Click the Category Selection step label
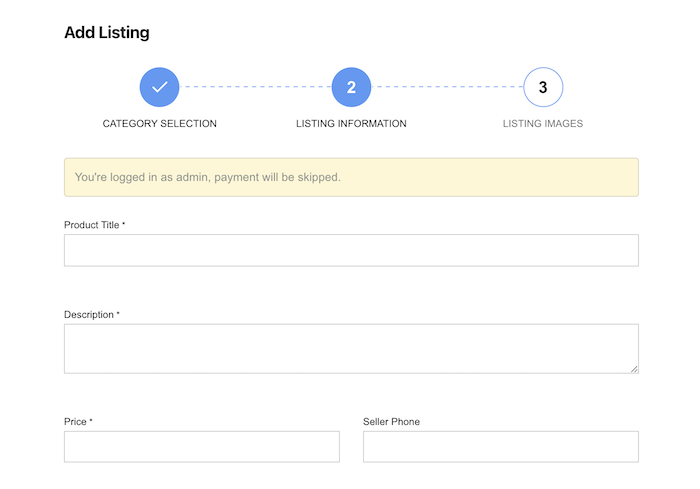 [x=159, y=124]
